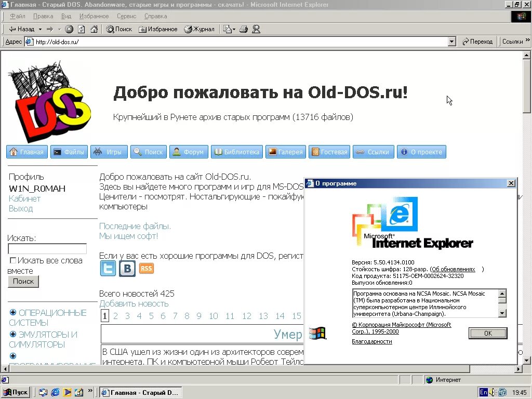Click the Stop loading icon

[69, 29]
